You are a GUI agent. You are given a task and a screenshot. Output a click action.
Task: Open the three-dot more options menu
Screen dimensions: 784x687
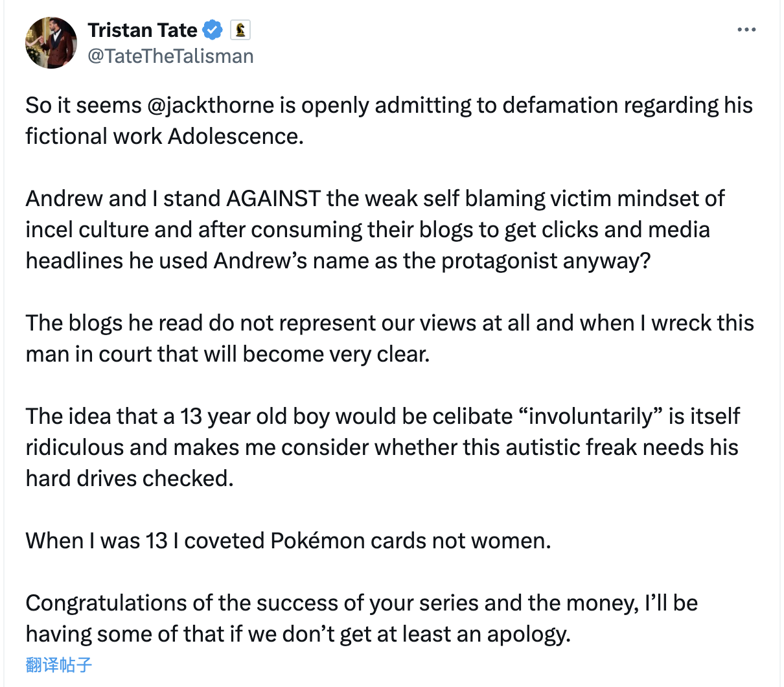(746, 30)
